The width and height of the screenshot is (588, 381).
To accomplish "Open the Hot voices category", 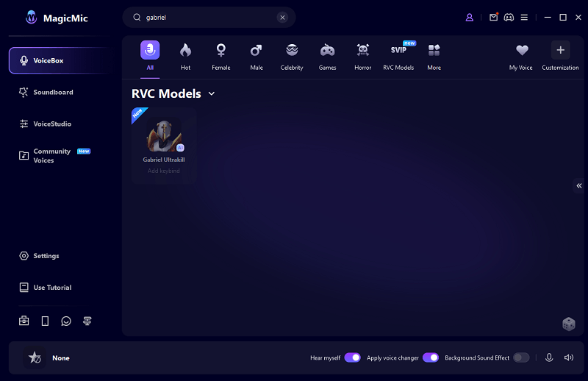I will 185,55.
